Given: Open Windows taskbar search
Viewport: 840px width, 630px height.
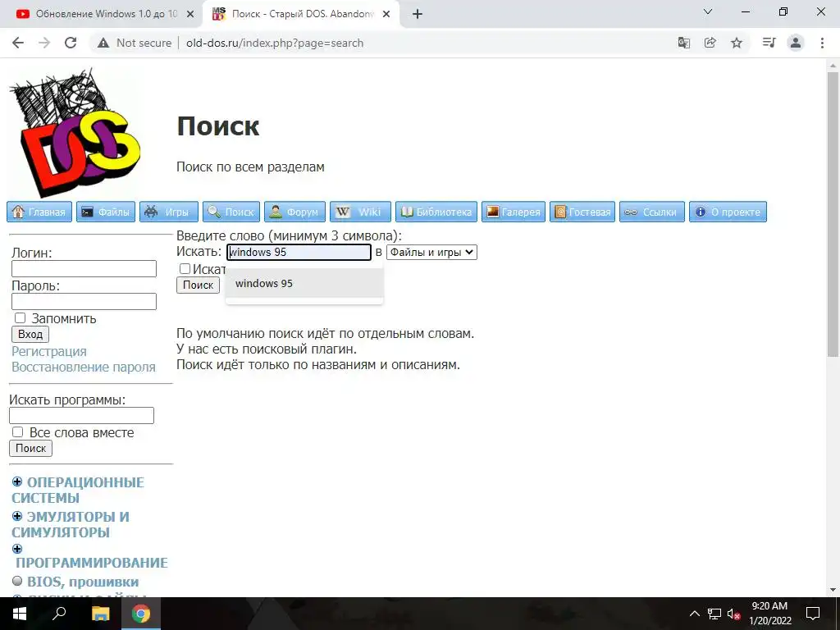Looking at the screenshot, I should [x=59, y=614].
